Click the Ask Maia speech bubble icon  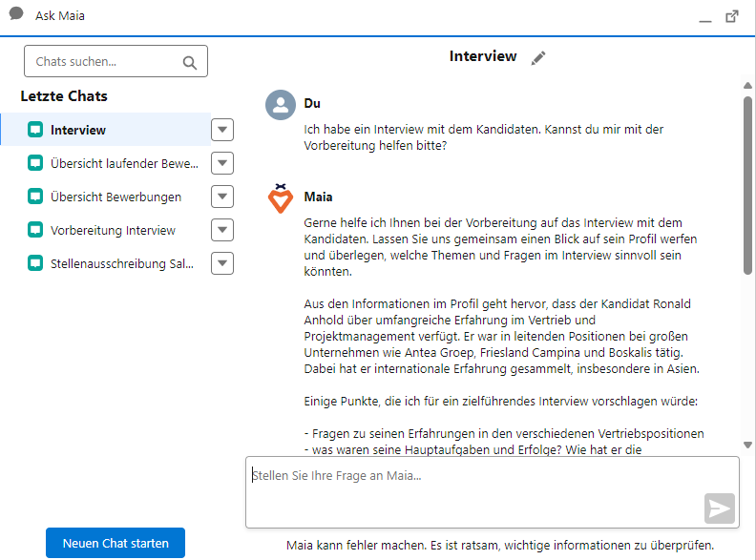click(x=16, y=15)
